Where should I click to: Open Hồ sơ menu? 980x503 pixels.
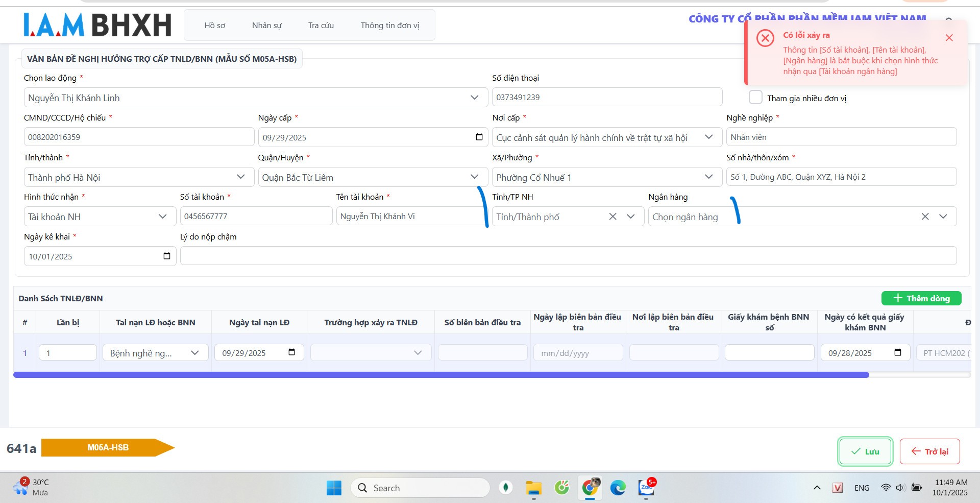tap(215, 25)
